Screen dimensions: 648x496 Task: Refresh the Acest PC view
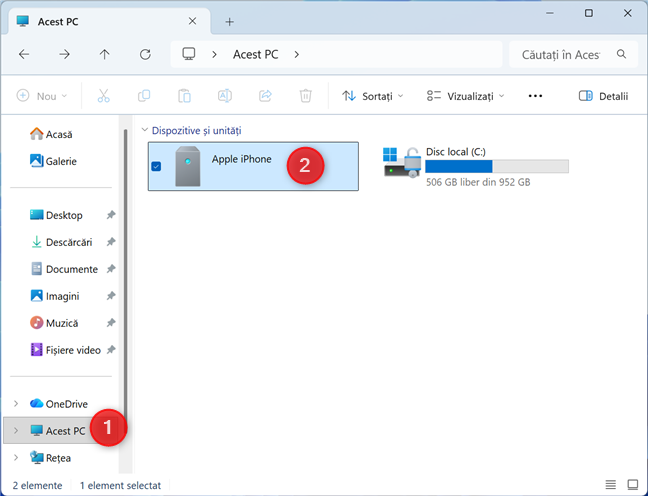[x=145, y=54]
